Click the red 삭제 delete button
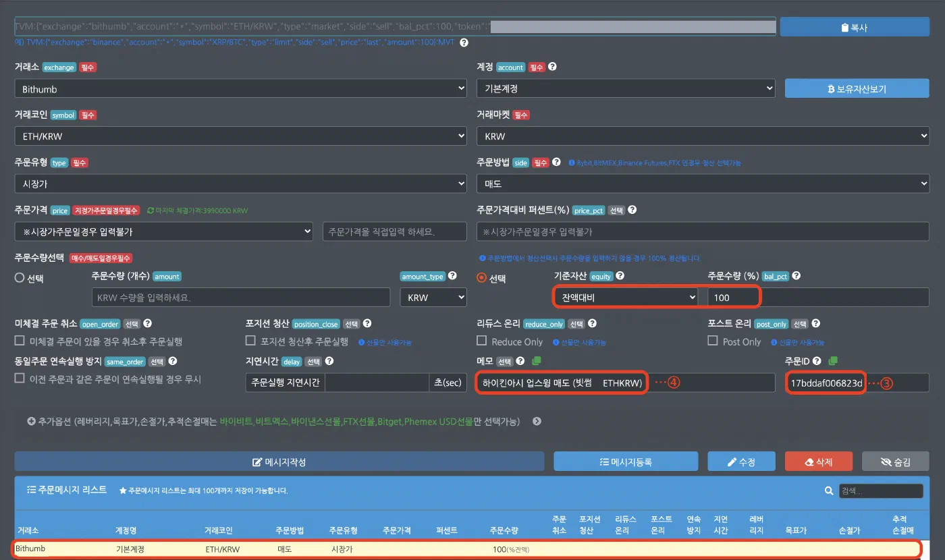This screenshot has width=945, height=560. click(819, 461)
